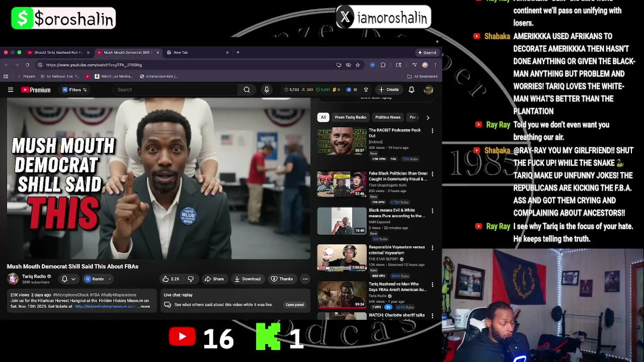
Task: Open options for Fake Black Politician video
Action: point(432,174)
